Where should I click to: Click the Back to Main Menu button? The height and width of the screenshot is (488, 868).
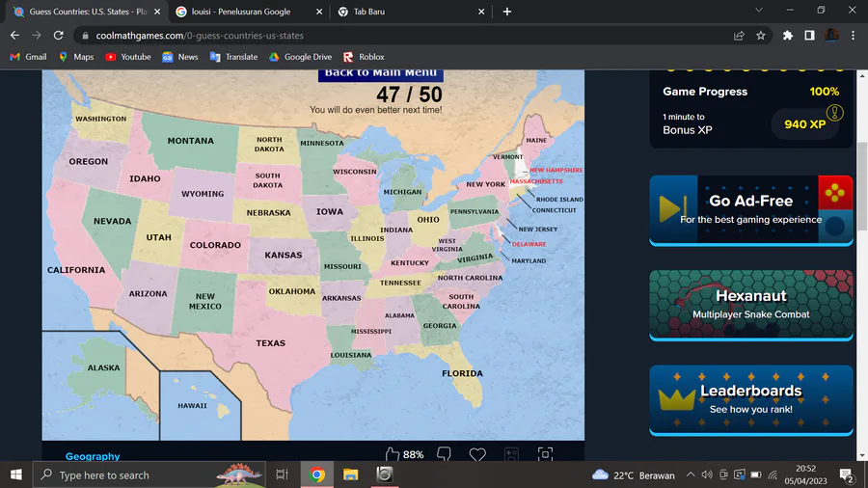pos(380,74)
